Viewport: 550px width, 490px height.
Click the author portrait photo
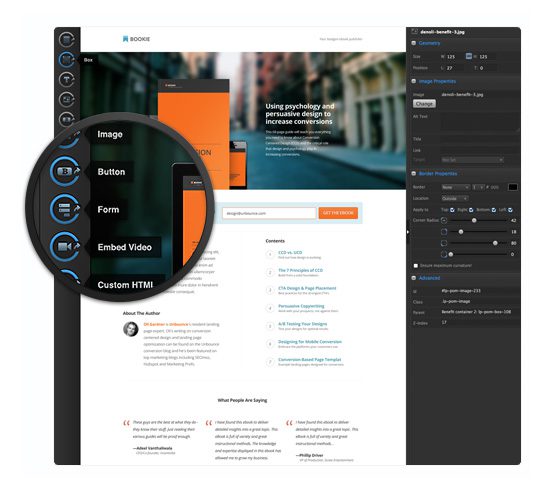click(130, 329)
